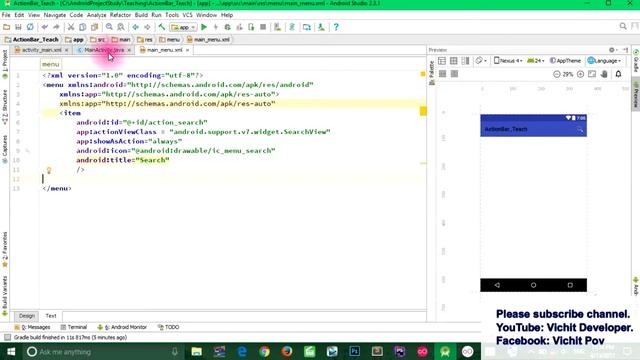Click the res breadcrumb folder

click(145, 40)
